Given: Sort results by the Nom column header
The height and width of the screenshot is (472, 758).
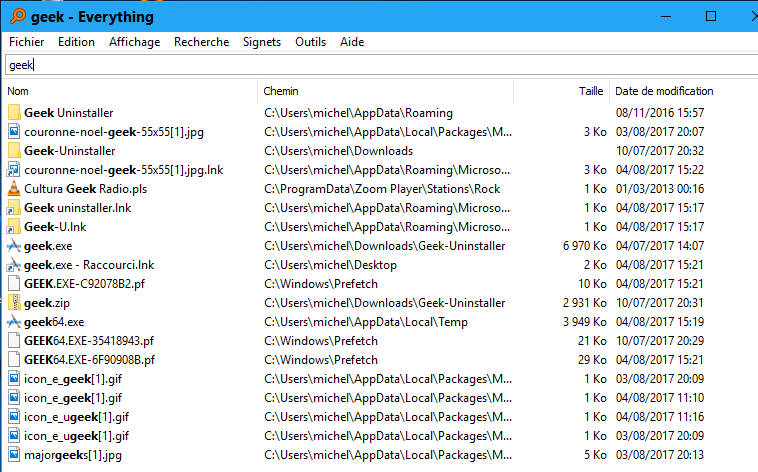Looking at the screenshot, I should [131, 91].
